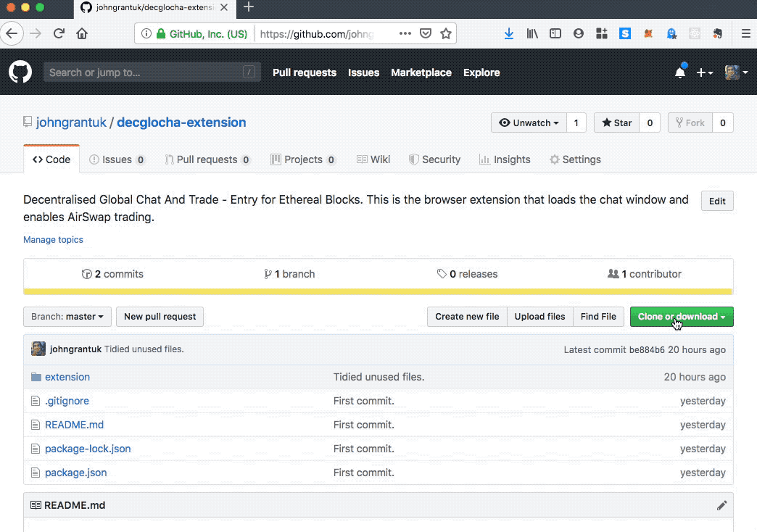Go to the browser home icon

[82, 33]
